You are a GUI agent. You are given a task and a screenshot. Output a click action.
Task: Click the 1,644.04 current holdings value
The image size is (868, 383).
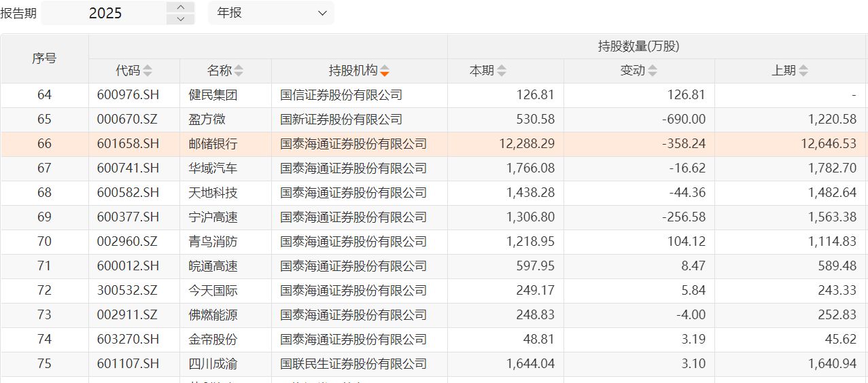click(x=530, y=364)
